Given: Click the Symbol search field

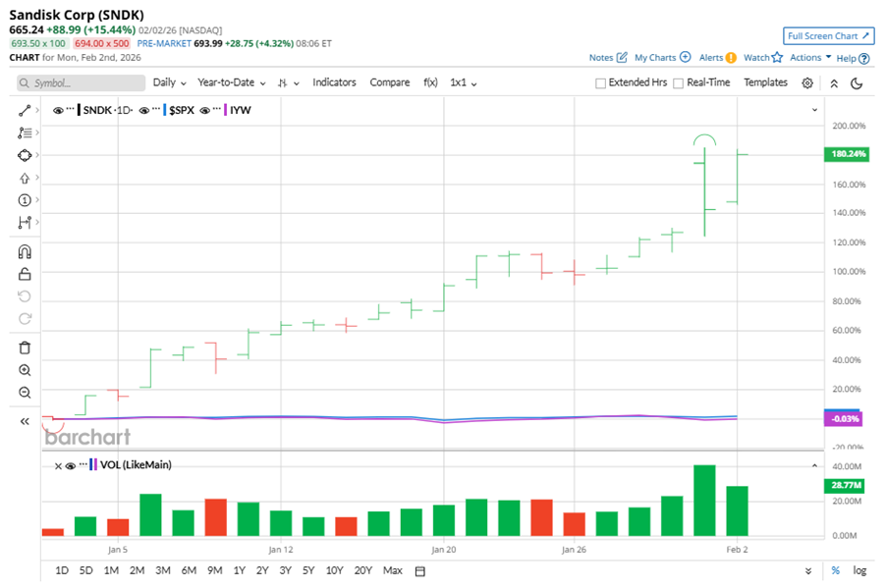Looking at the screenshot, I should [x=81, y=83].
